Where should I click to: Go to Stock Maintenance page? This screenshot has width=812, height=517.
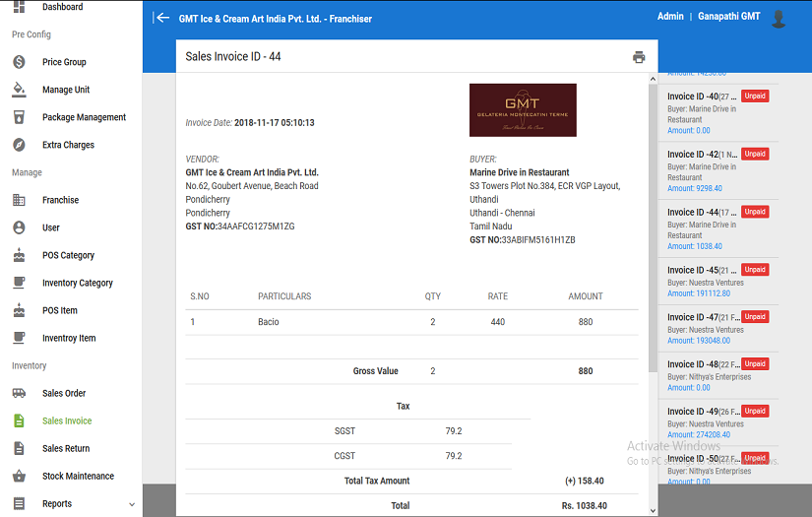point(78,476)
